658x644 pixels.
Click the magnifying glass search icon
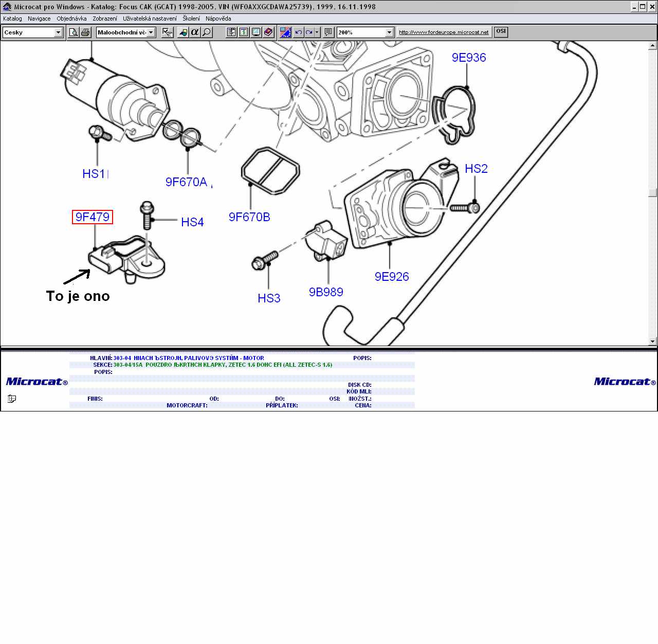coord(207,32)
